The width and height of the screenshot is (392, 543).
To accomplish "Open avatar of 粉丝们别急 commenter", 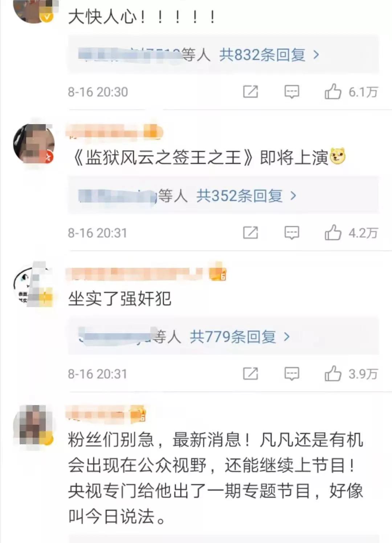I will pos(34,425).
